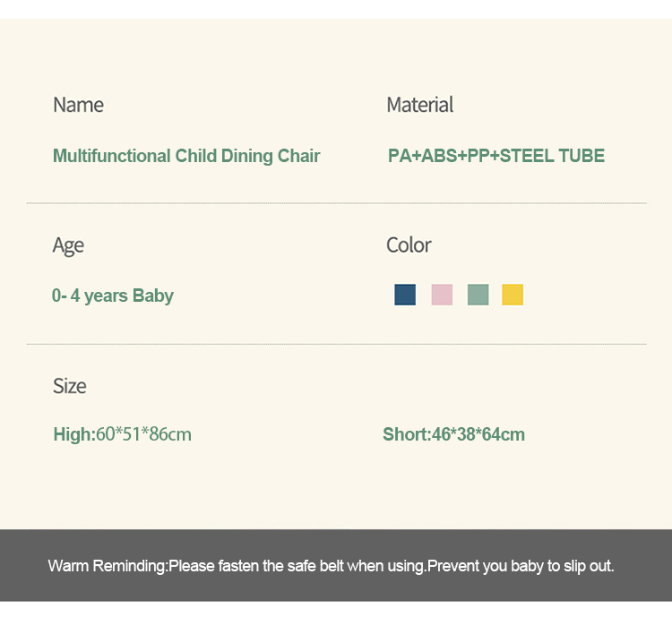Click the word High in size row
Screen dimensions: 672x617
coord(73,434)
